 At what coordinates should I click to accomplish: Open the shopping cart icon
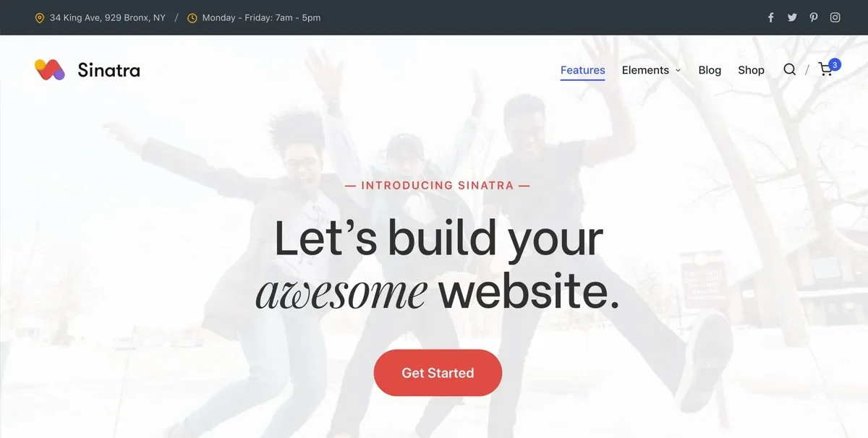click(825, 69)
